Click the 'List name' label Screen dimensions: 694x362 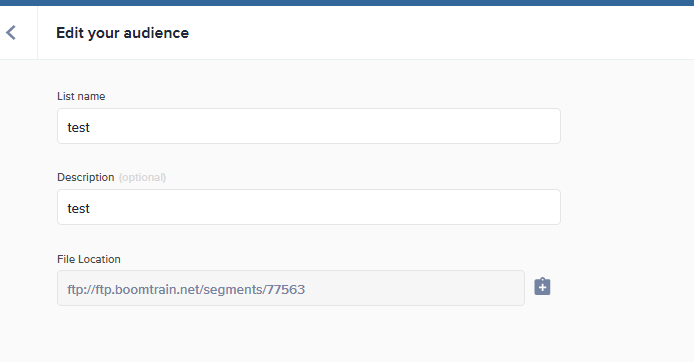(x=81, y=96)
